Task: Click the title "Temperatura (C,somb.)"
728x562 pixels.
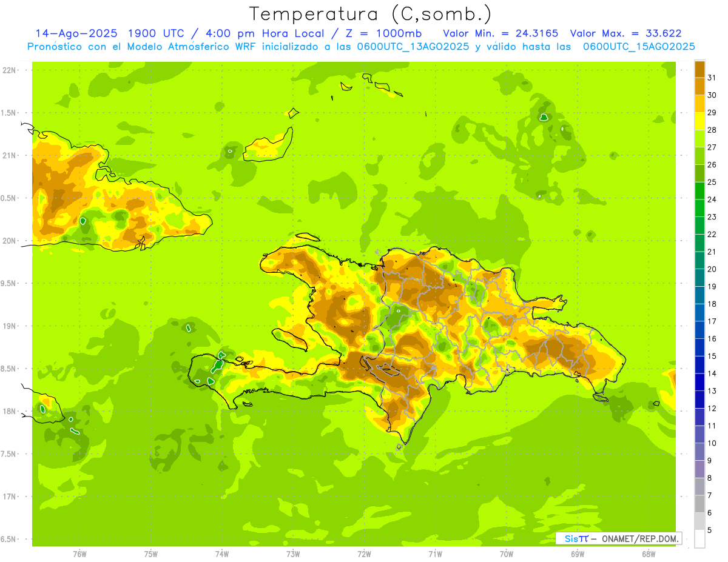Action: (x=371, y=14)
